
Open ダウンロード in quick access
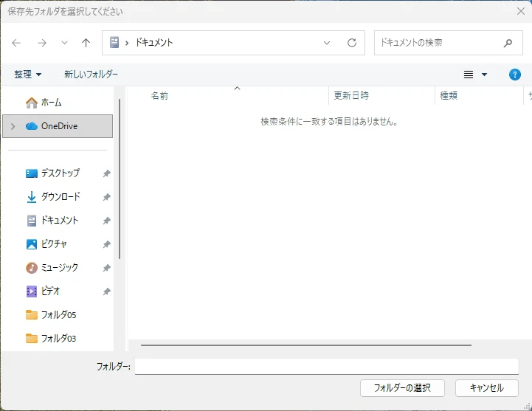[x=58, y=196]
